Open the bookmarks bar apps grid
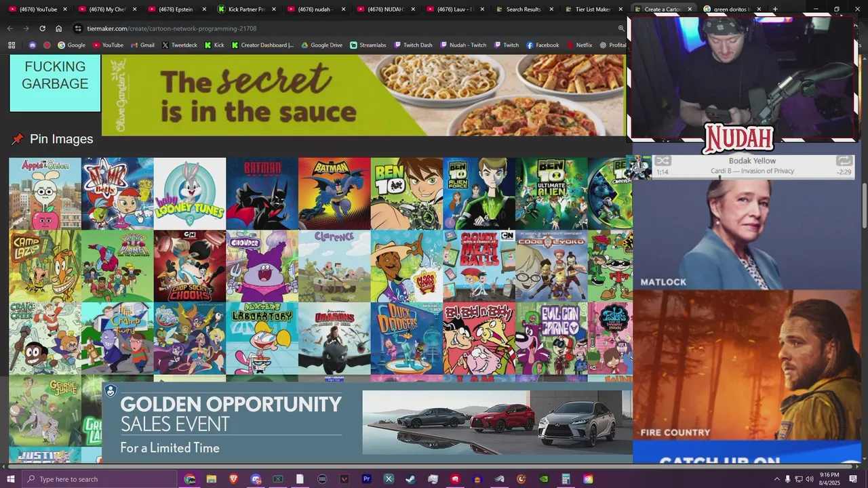 pyautogui.click(x=12, y=45)
